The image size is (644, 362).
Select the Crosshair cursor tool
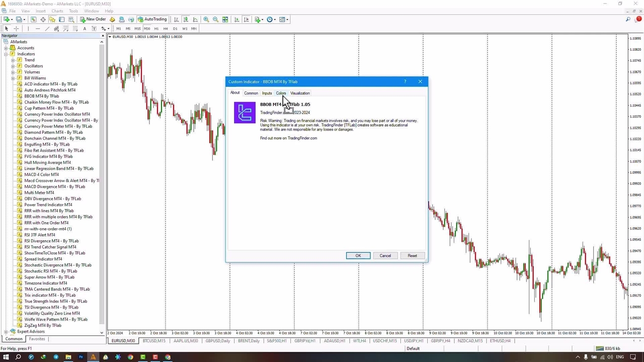pos(16,29)
